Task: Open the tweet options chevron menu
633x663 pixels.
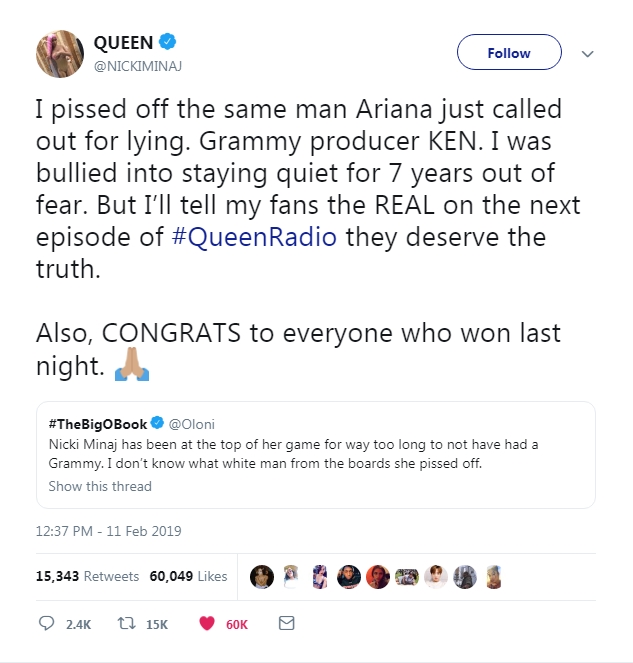Action: (x=588, y=54)
